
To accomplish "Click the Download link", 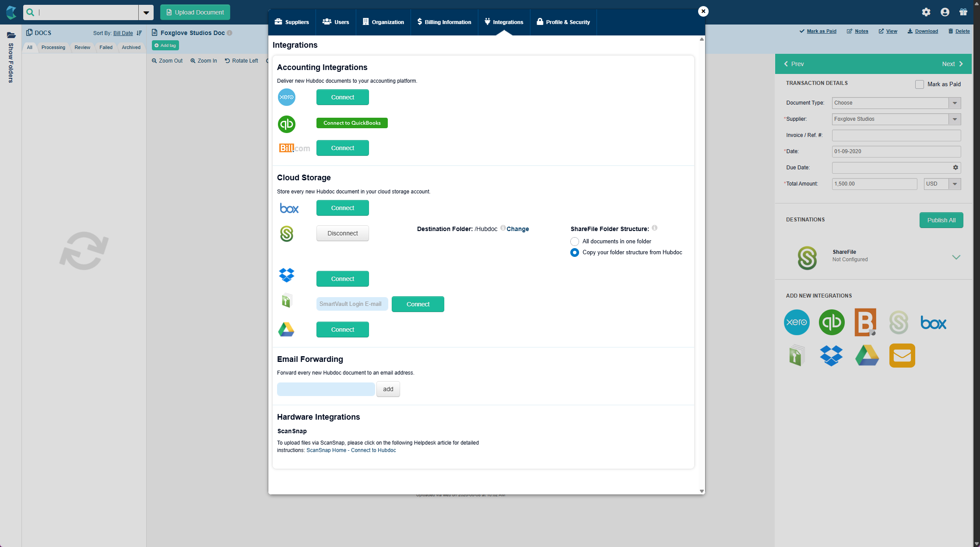I will (x=923, y=31).
